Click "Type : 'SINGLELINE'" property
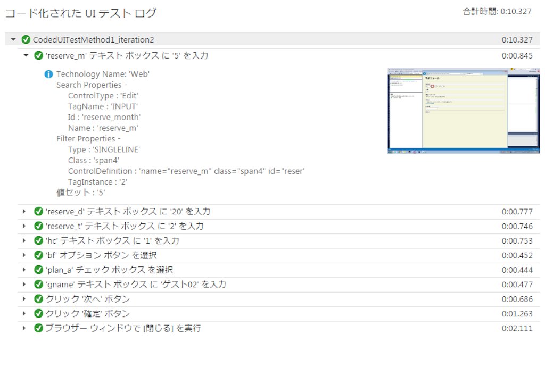This screenshot has height=392, width=545. click(104, 149)
